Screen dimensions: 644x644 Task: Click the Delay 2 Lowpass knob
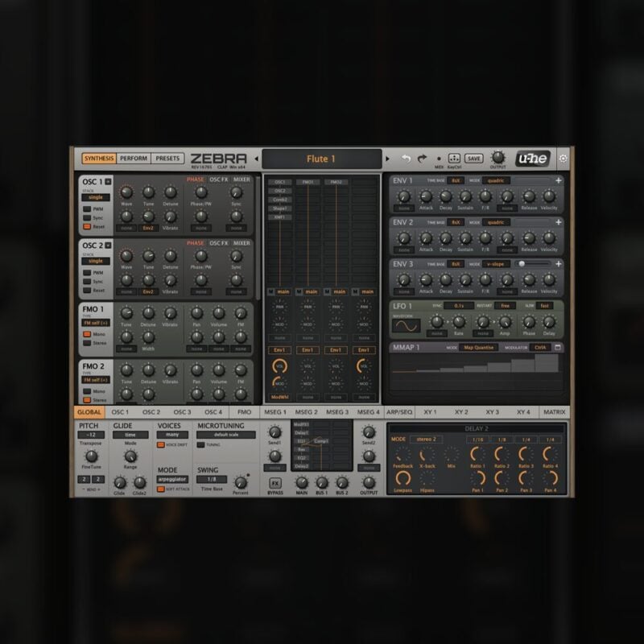pos(403,478)
